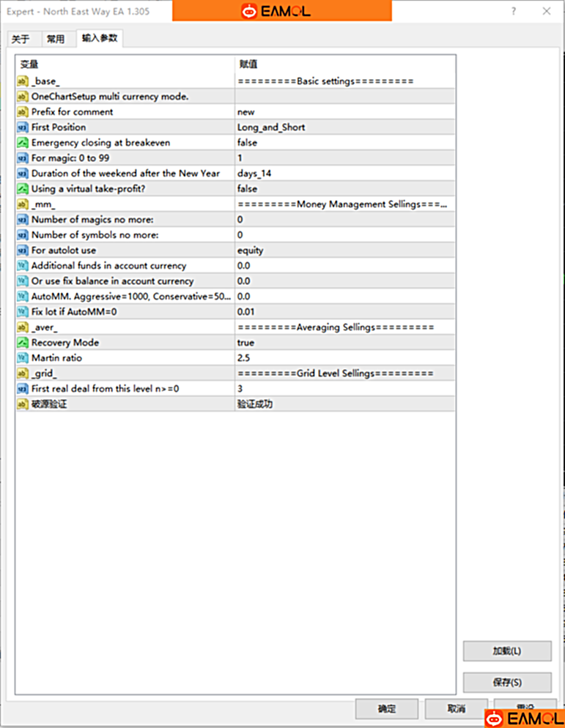Click the empty OneChartSetup value cell

click(x=345, y=97)
